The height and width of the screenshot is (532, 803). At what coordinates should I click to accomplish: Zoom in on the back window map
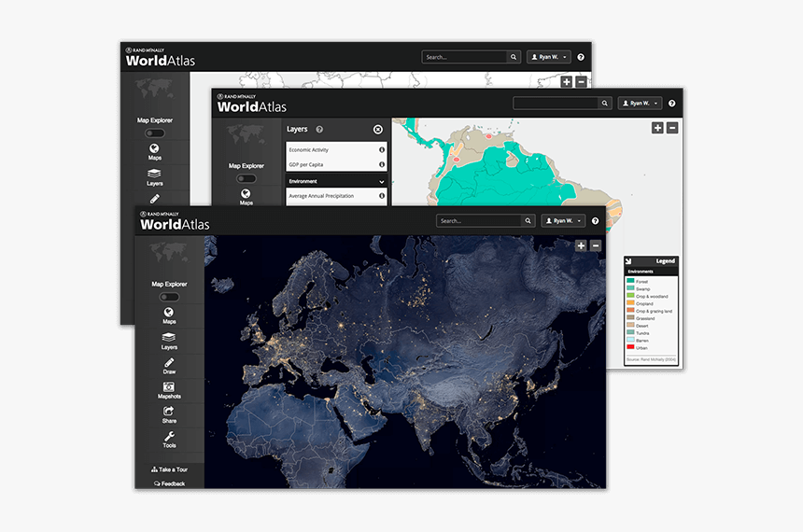coord(567,82)
